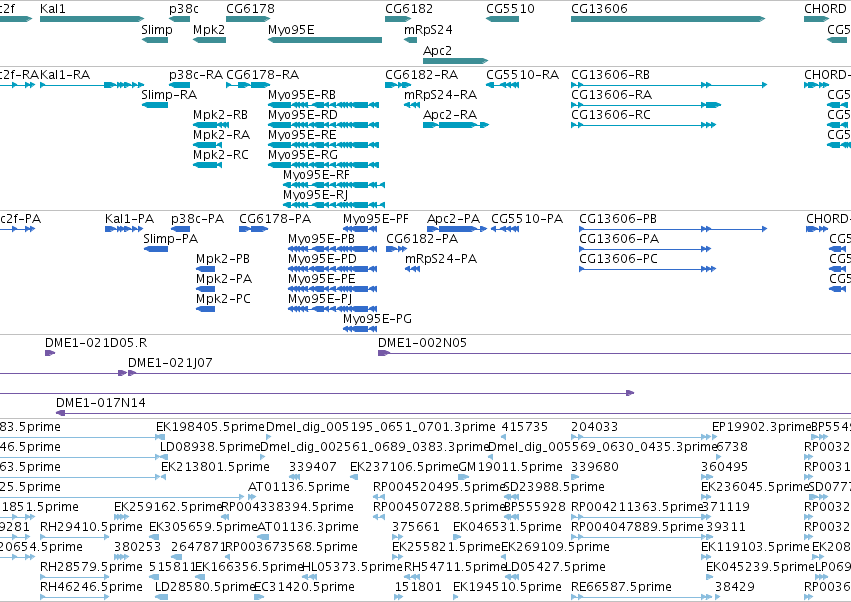This screenshot has height=602, width=851.
Task: Click the CG13606 gene bar
Action: pos(668,19)
